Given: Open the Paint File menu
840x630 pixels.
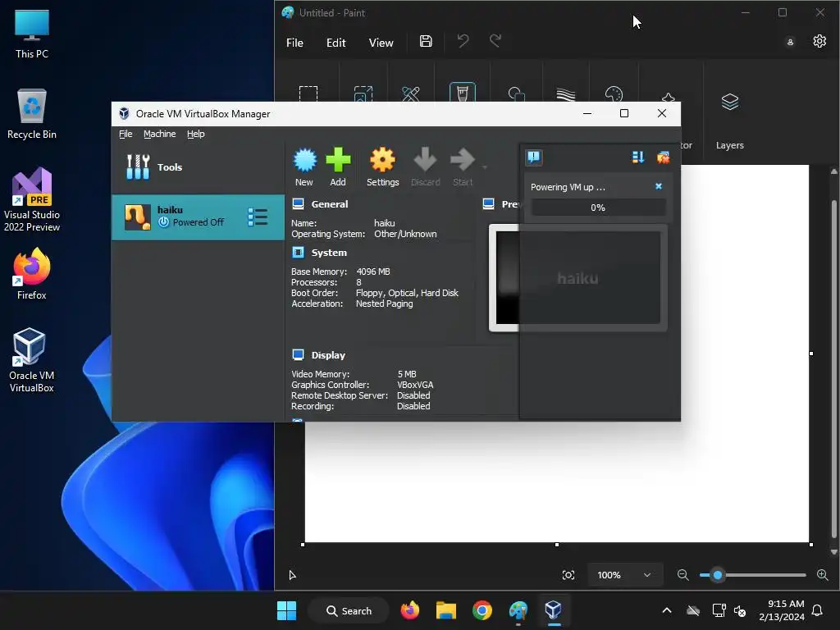Looking at the screenshot, I should click(294, 43).
